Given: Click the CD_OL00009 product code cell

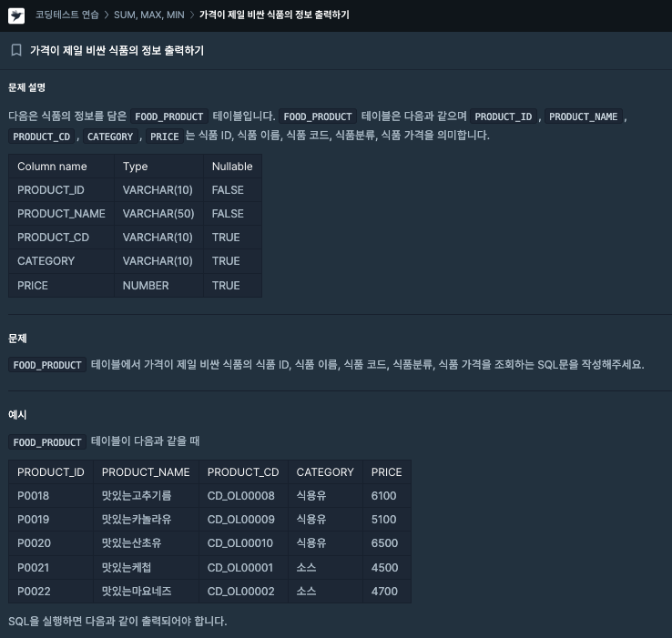Looking at the screenshot, I should point(243,520).
